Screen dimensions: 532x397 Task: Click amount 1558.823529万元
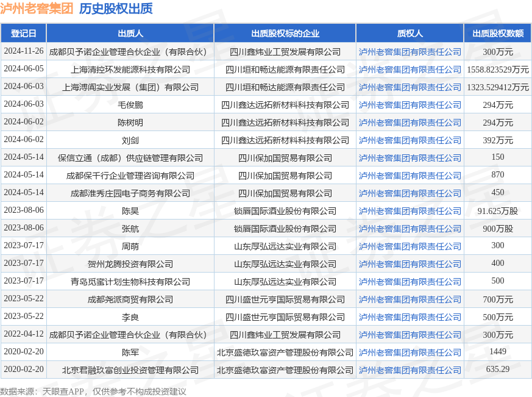pos(498,70)
